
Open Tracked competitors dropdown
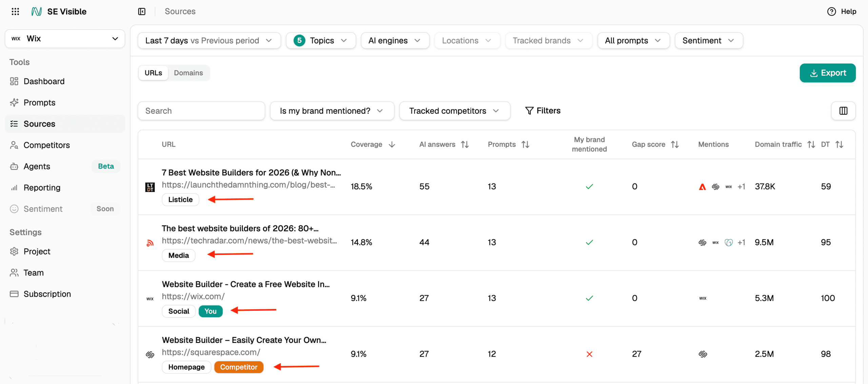pyautogui.click(x=455, y=111)
